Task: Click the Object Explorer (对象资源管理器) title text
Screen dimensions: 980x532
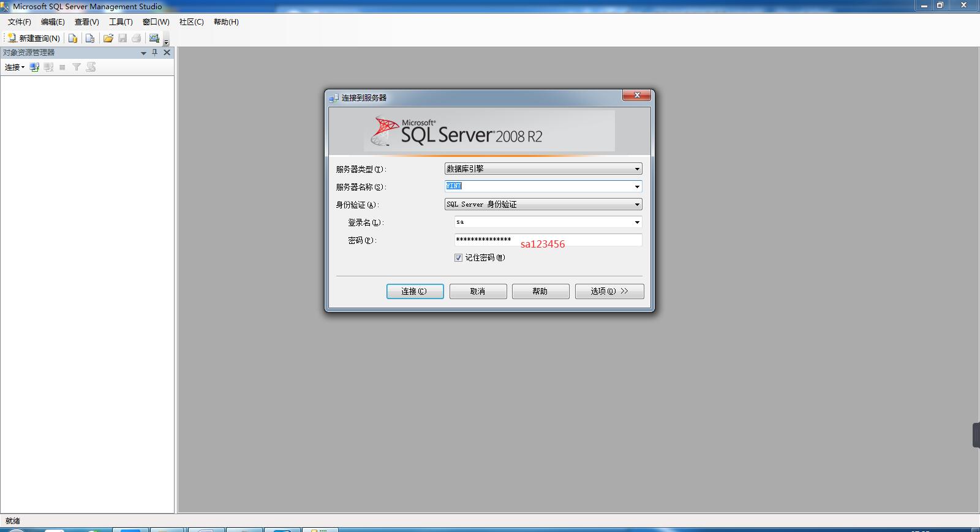Action: [x=29, y=53]
